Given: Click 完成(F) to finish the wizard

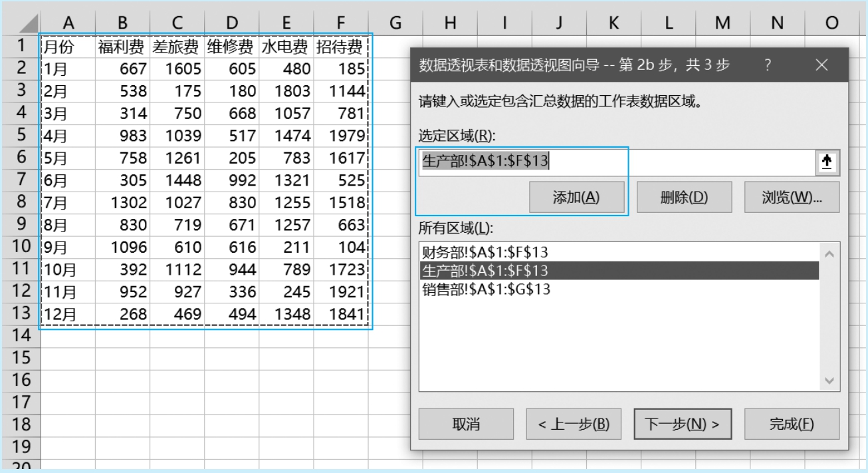Looking at the screenshot, I should [792, 424].
